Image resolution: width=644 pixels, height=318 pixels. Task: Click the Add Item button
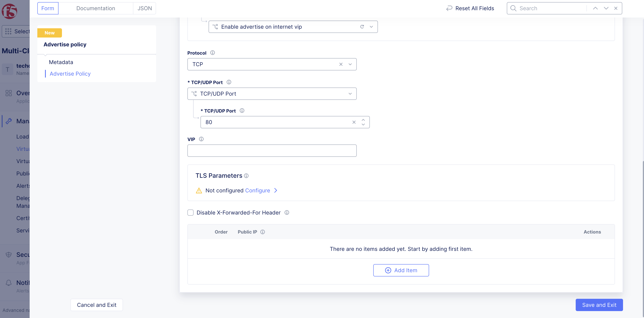(401, 270)
